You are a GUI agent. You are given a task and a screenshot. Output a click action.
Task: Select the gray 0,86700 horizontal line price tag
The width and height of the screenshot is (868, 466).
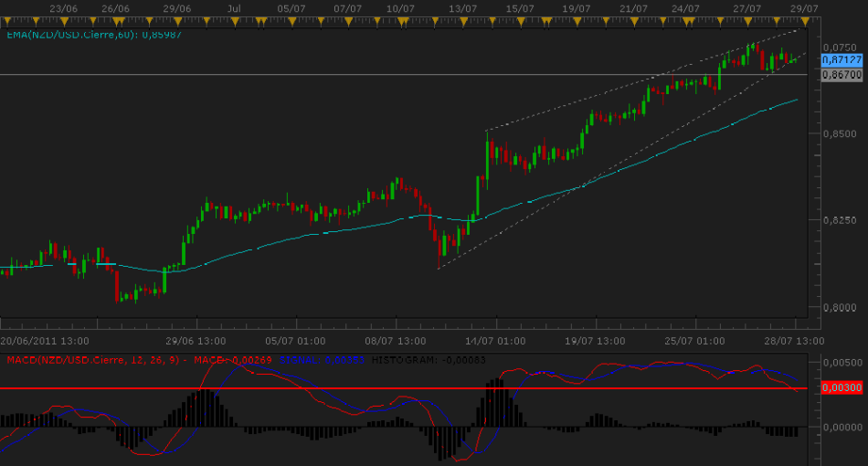click(838, 74)
